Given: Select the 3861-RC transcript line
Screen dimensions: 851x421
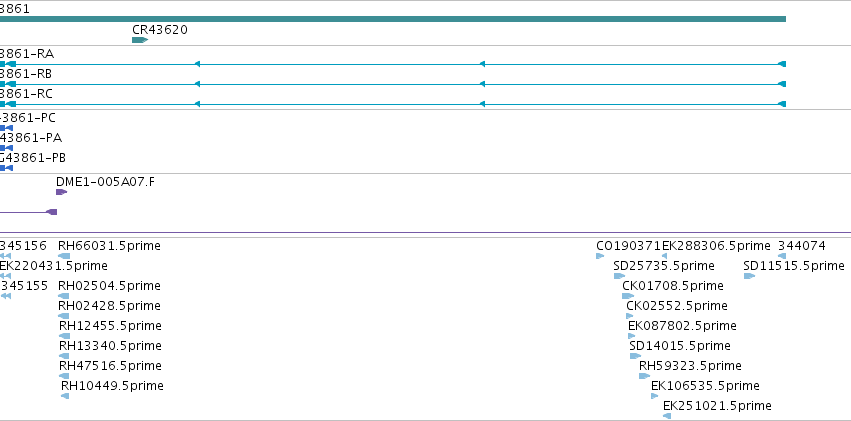Looking at the screenshot, I should pos(393,104).
